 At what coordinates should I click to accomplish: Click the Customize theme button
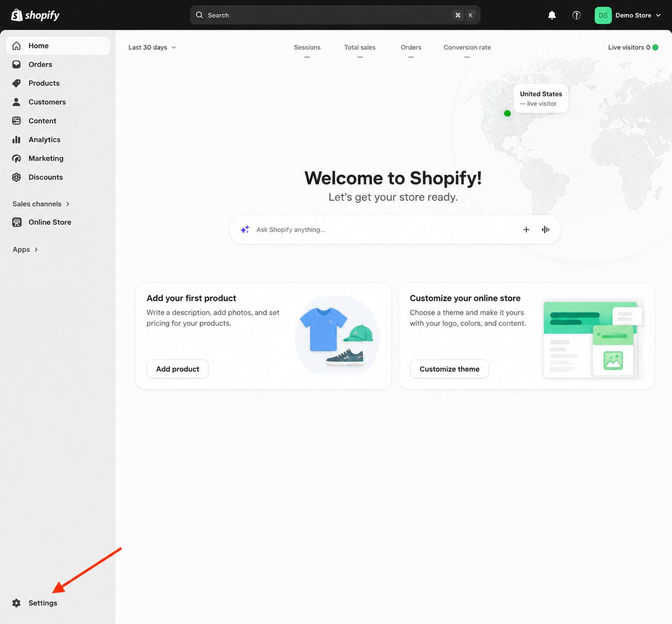tap(449, 369)
